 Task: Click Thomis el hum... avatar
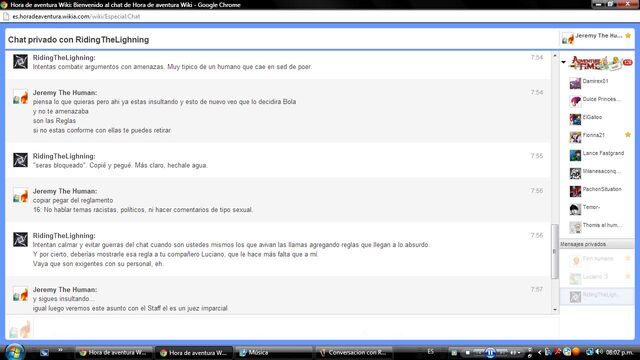click(575, 227)
